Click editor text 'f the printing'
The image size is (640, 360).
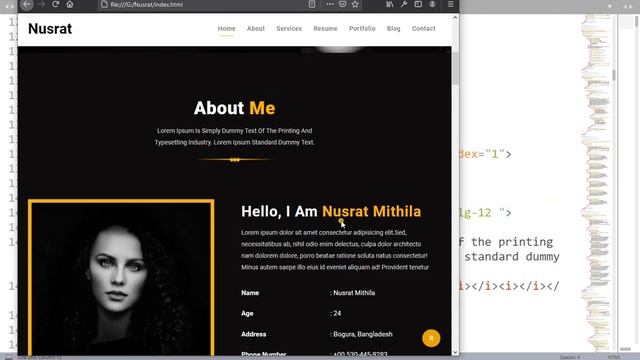pyautogui.click(x=505, y=242)
